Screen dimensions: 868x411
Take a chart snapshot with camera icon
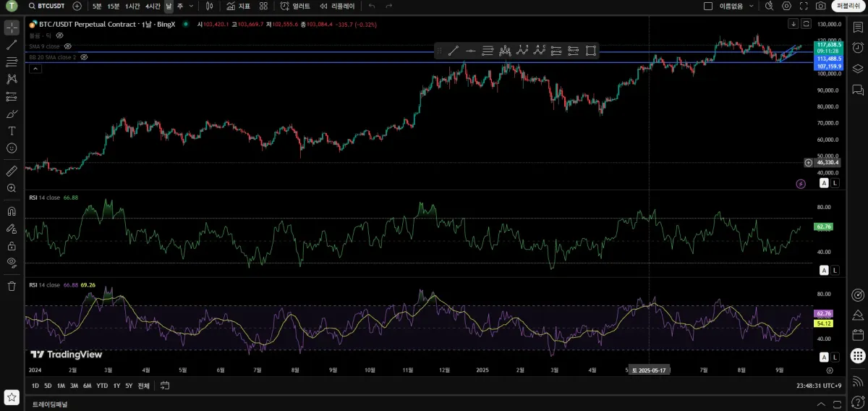[x=820, y=6]
